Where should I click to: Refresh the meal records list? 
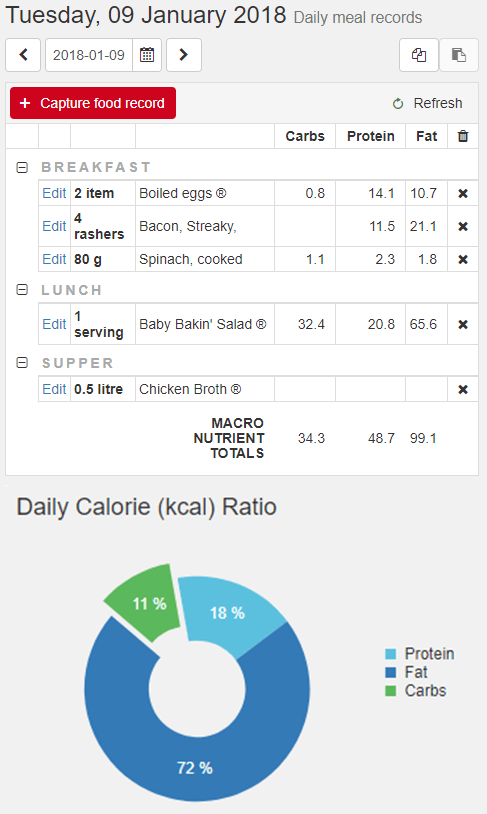click(x=427, y=103)
